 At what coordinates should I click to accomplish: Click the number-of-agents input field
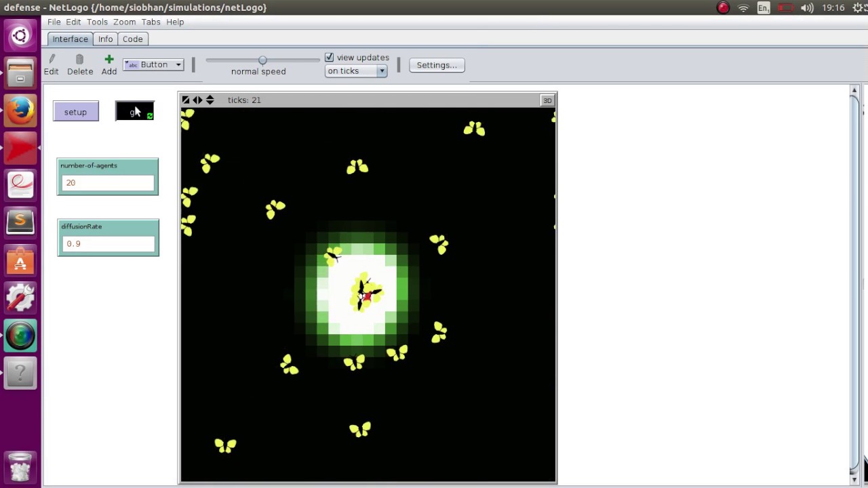[108, 183]
